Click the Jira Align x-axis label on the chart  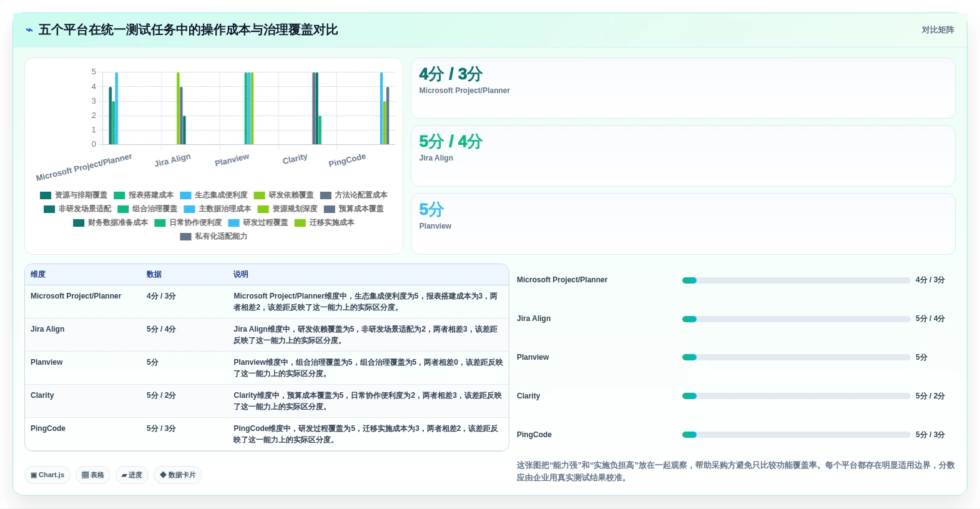click(x=172, y=161)
